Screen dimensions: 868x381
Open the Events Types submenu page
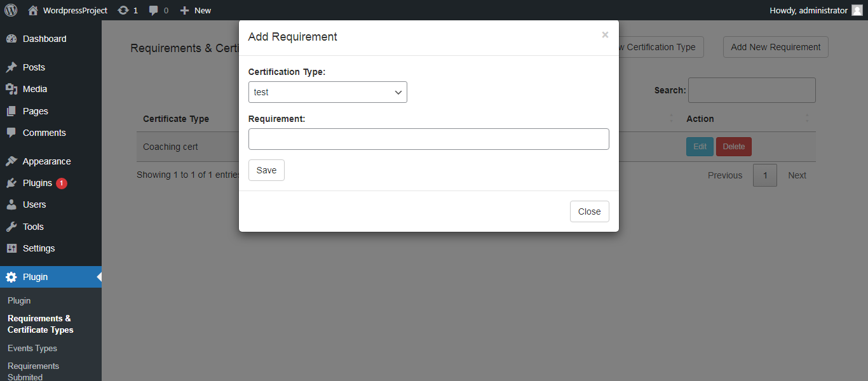coord(32,348)
